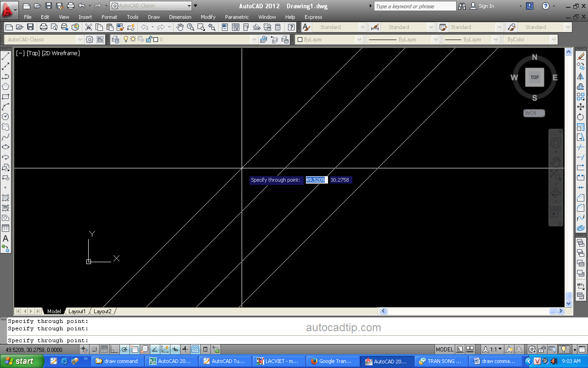The image size is (588, 368).
Task: Click the Pan hand icon in toolbar
Action: pyautogui.click(x=180, y=27)
